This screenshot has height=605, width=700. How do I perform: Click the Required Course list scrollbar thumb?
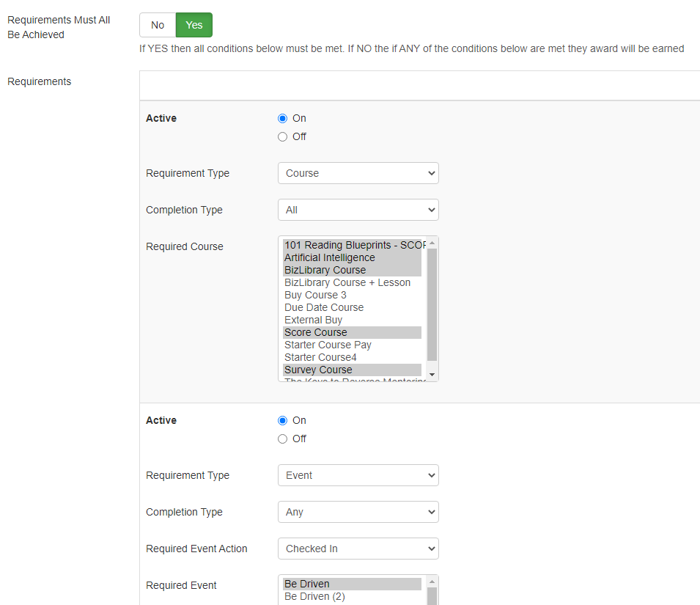click(x=432, y=304)
